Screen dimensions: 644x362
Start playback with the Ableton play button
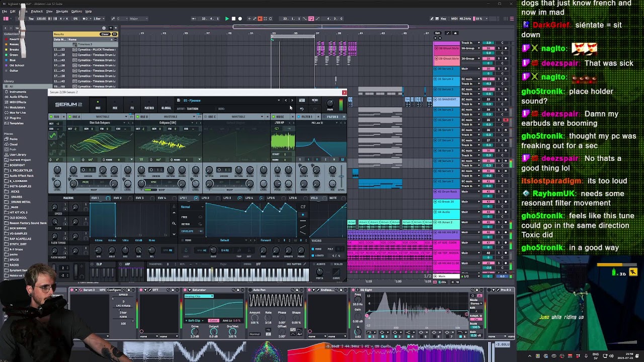point(227,19)
